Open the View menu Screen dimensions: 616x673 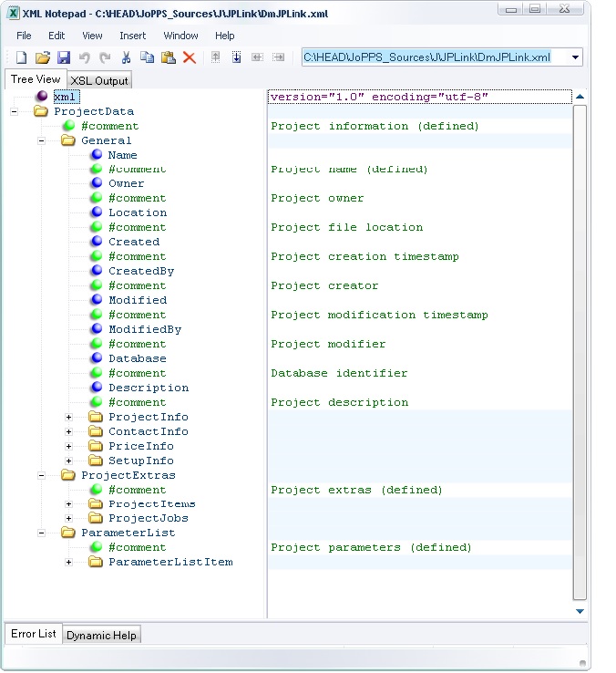[92, 36]
